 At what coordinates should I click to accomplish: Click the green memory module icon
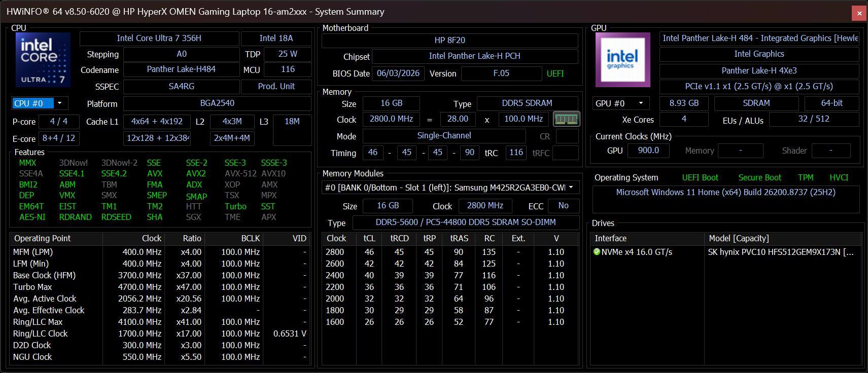click(566, 119)
